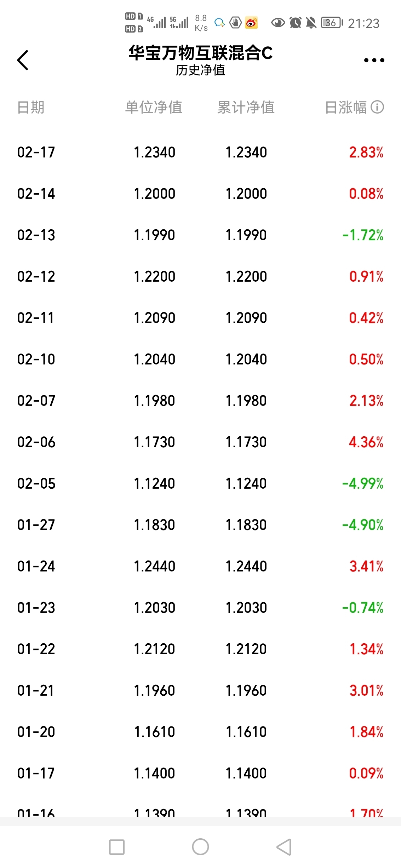Tap the Android home circle button
This screenshot has height=868, width=401.
[x=200, y=847]
